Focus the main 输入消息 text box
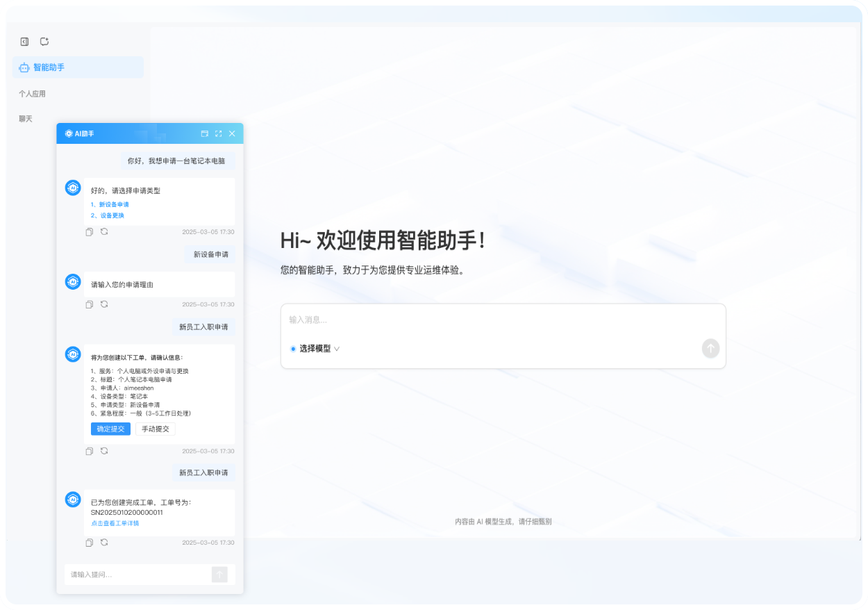Viewport: 868px width, 610px height. click(503, 320)
